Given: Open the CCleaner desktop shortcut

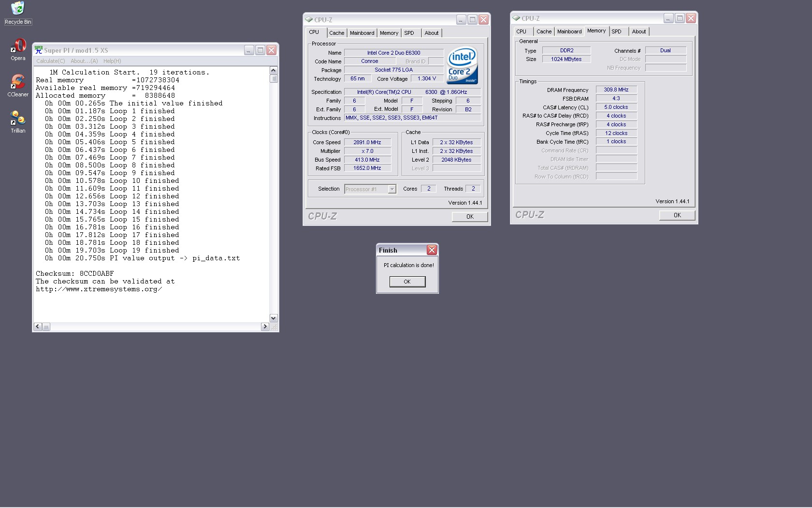Looking at the screenshot, I should (18, 86).
